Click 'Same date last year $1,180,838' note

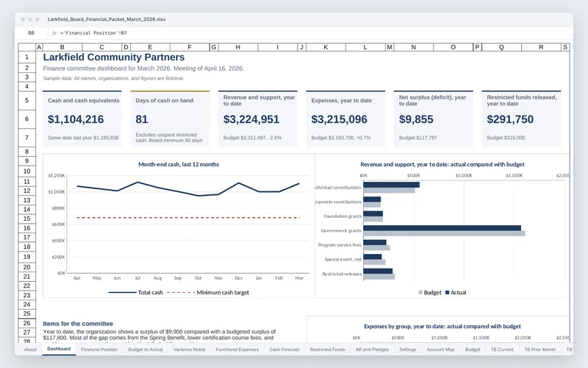[83, 138]
